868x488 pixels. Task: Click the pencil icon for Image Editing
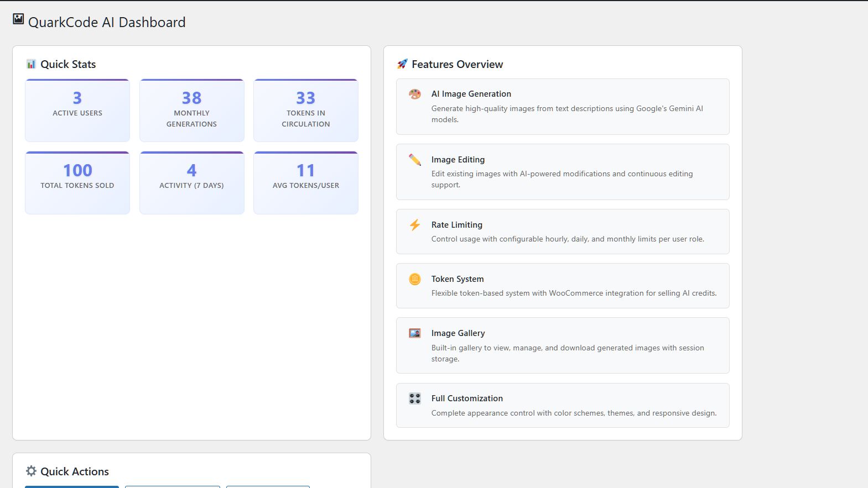click(415, 160)
